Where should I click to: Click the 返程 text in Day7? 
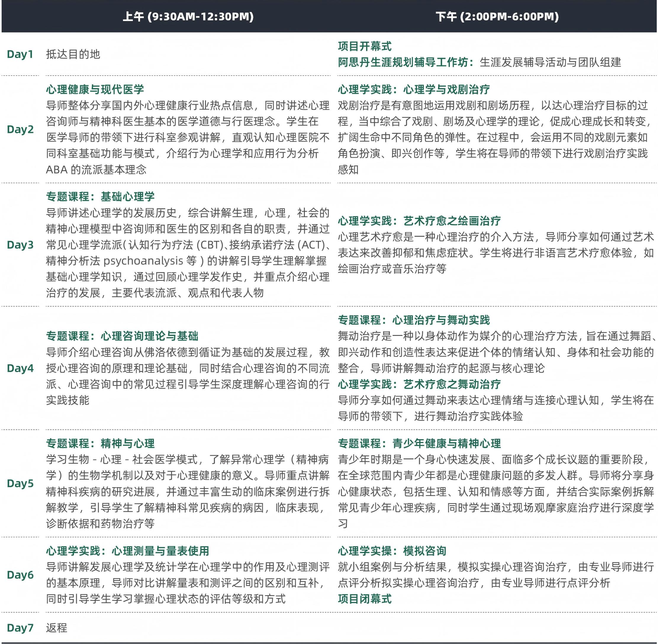pos(57,628)
